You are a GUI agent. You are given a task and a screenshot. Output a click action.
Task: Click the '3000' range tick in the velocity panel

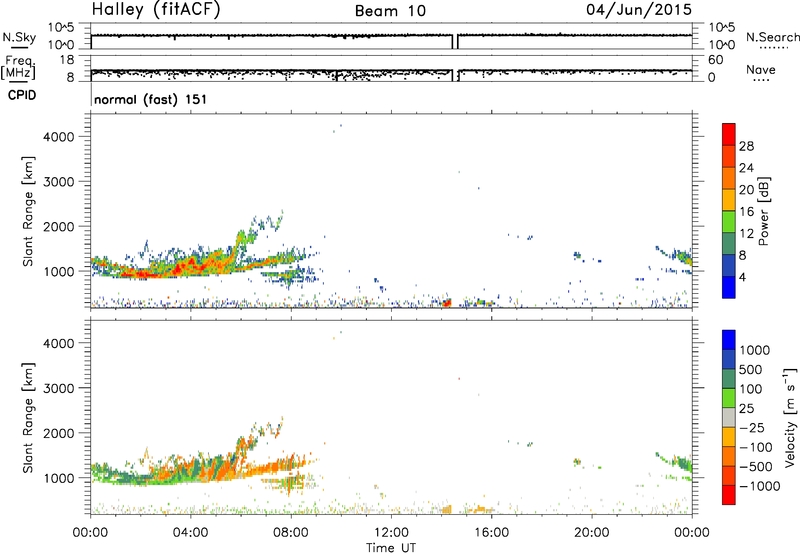click(59, 388)
